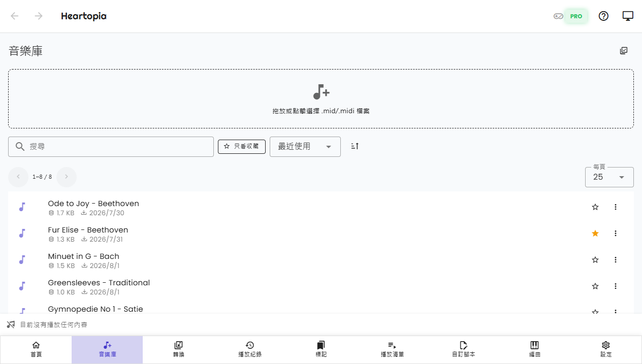Select the 音樂庫 library tab
The width and height of the screenshot is (642, 364).
[107, 349]
